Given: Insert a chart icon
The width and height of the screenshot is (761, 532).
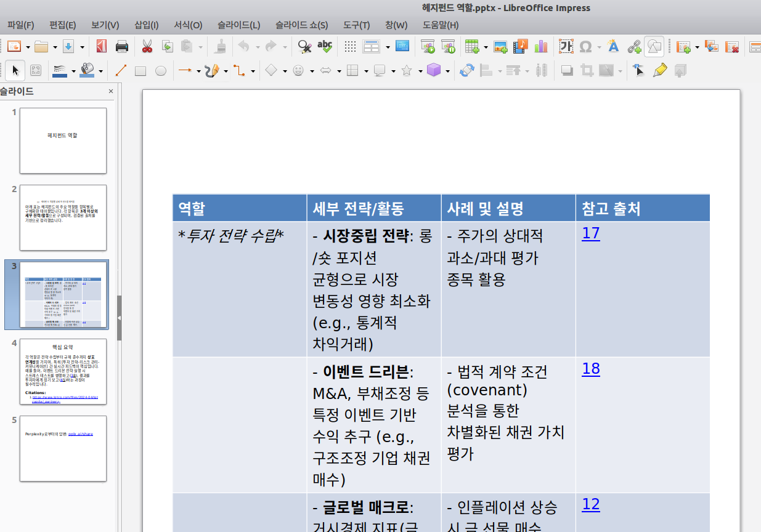Looking at the screenshot, I should tap(541, 46).
